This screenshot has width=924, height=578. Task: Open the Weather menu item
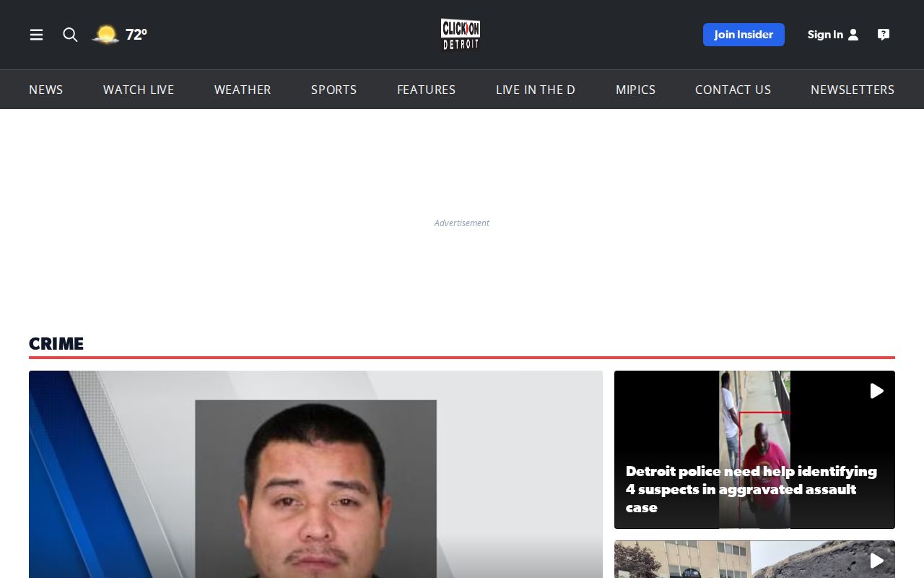[x=243, y=90]
